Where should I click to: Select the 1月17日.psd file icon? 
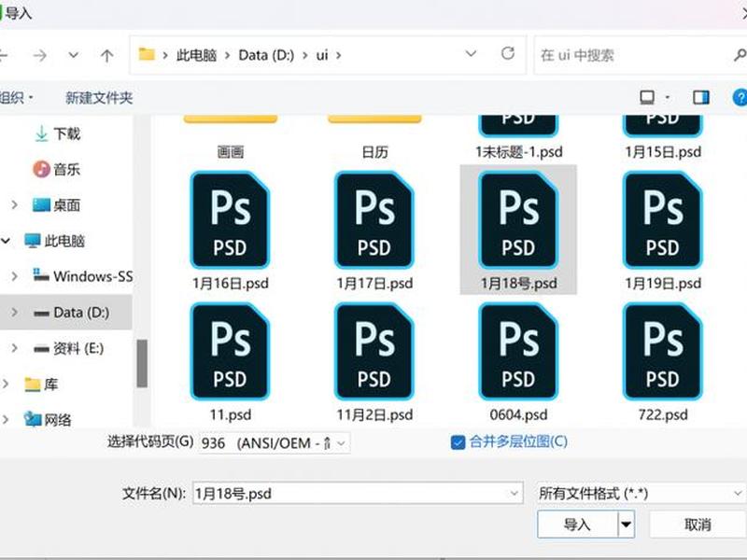pyautogui.click(x=374, y=220)
